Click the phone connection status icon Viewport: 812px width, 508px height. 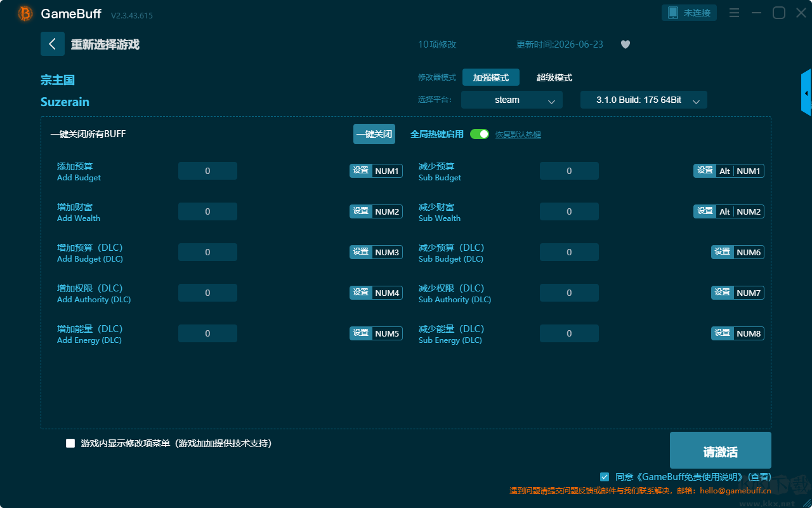[673, 13]
